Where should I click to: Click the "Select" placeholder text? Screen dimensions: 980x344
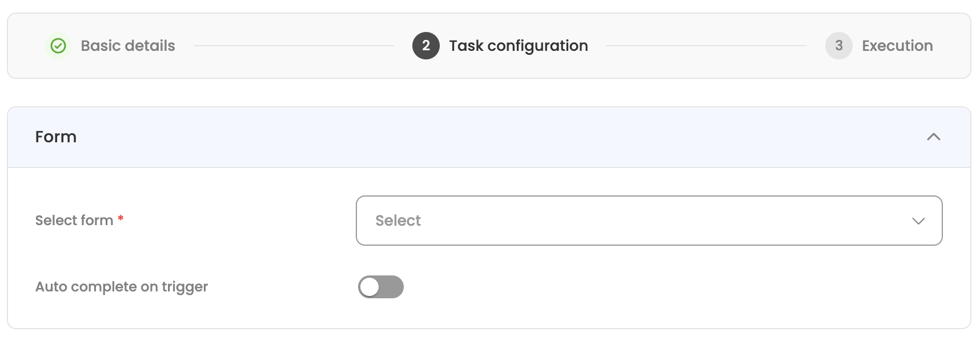398,221
